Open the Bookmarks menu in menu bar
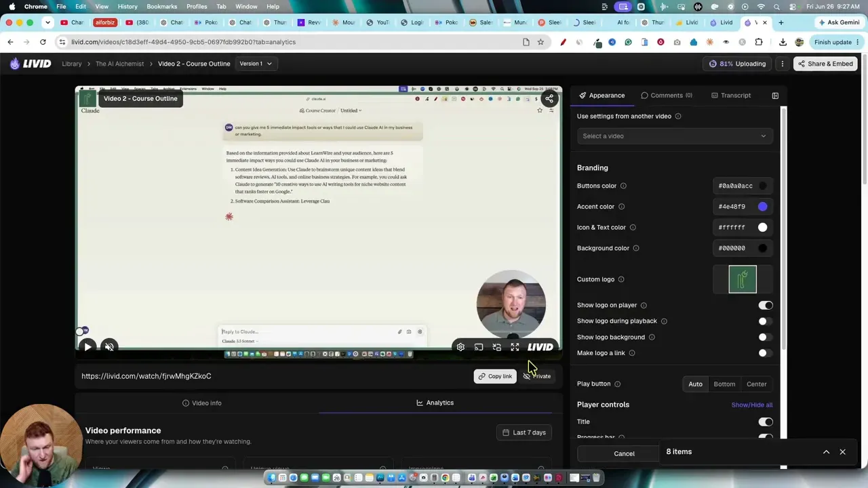This screenshot has height=488, width=868. click(x=161, y=6)
